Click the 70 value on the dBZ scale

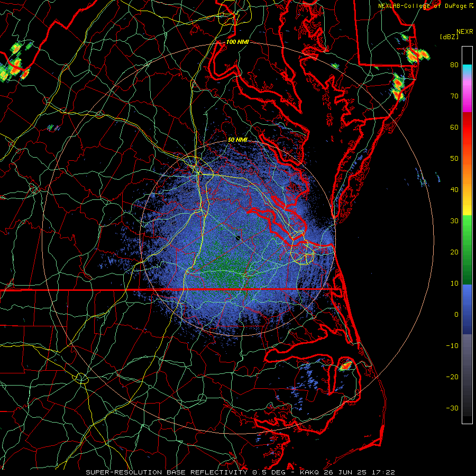coord(454,96)
